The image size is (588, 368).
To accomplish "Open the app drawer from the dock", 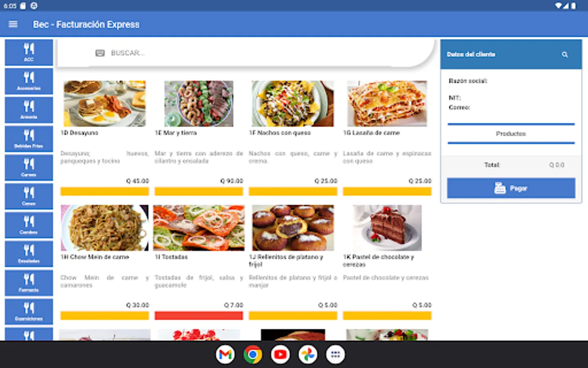I will 336,355.
